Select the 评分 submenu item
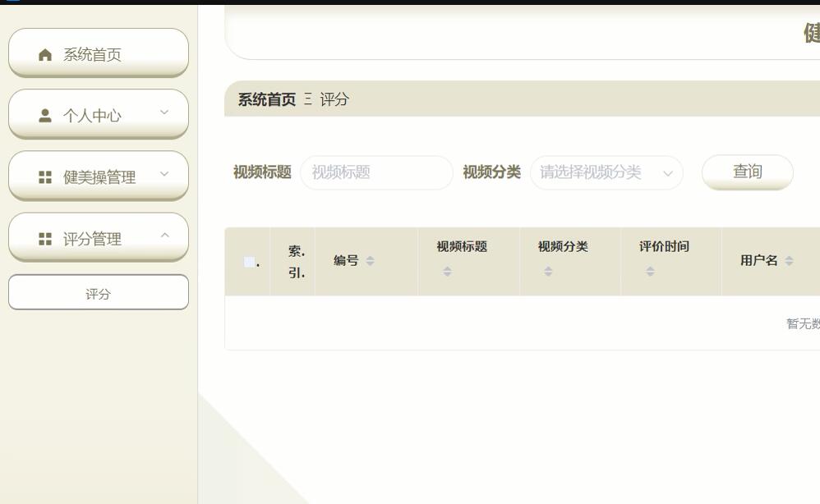Image resolution: width=820 pixels, height=504 pixels. coord(99,291)
